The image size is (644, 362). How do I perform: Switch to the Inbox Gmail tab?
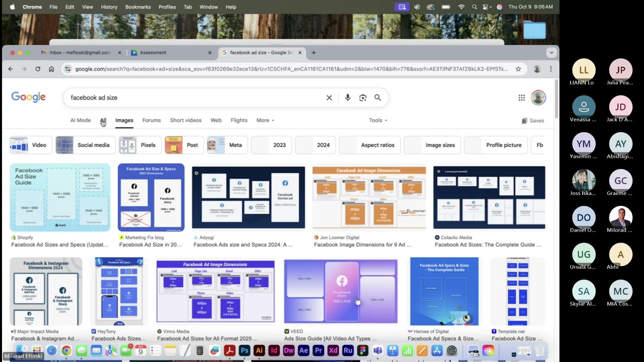point(80,52)
